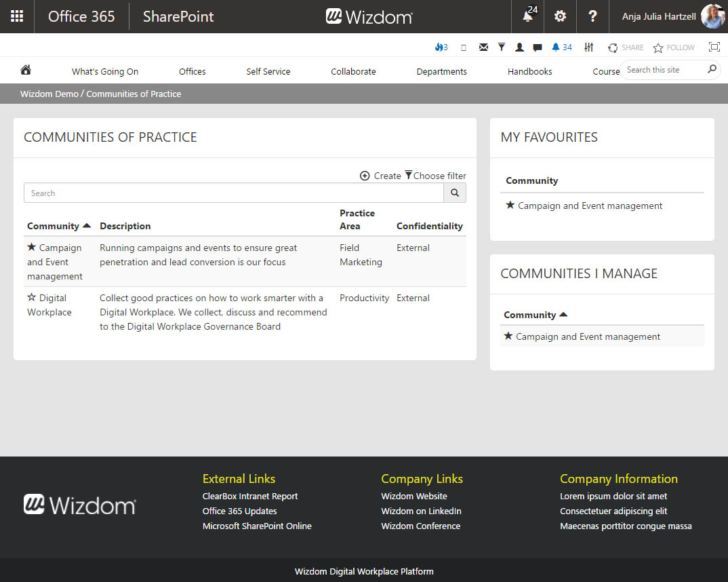Open the Handbooks menu item
Viewport: 728px width, 582px height.
point(530,71)
